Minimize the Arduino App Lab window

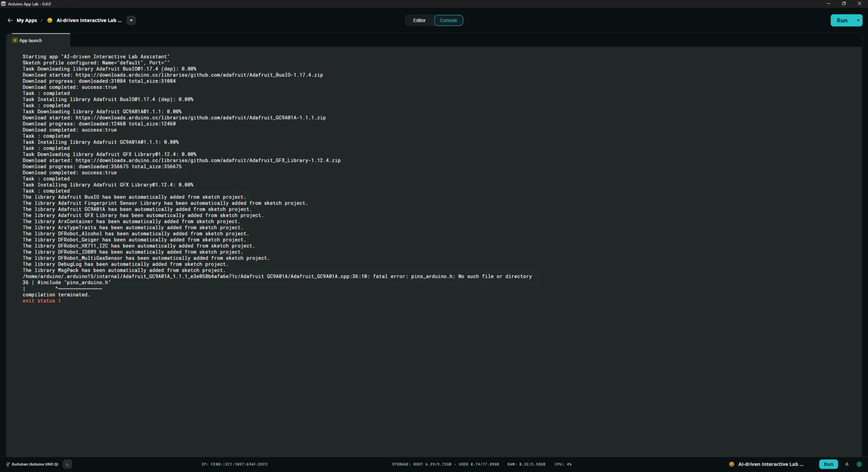(x=828, y=4)
